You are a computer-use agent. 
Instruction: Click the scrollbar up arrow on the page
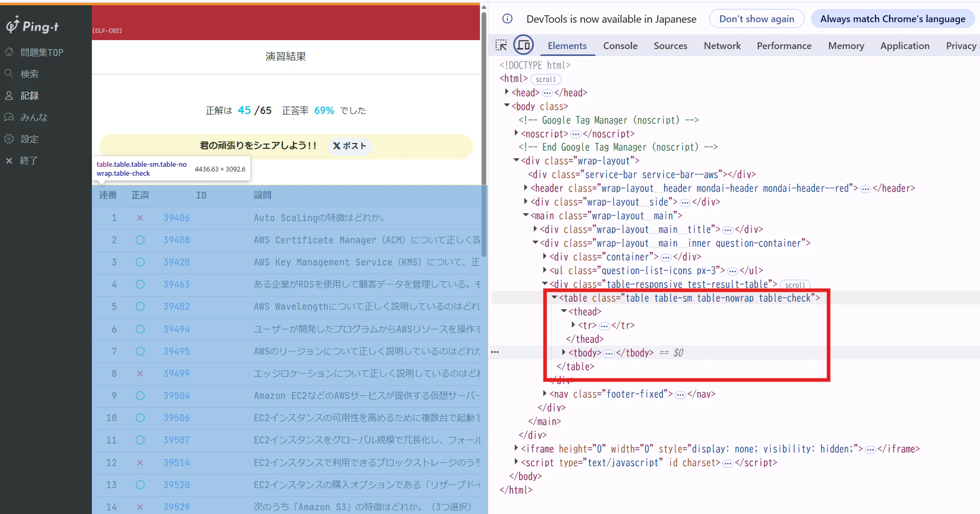tap(484, 7)
